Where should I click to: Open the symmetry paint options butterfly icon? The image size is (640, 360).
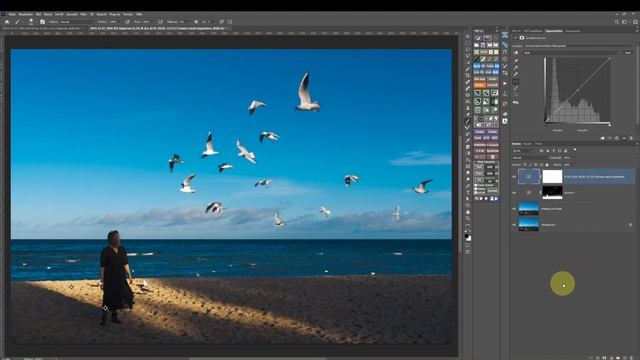(x=230, y=22)
